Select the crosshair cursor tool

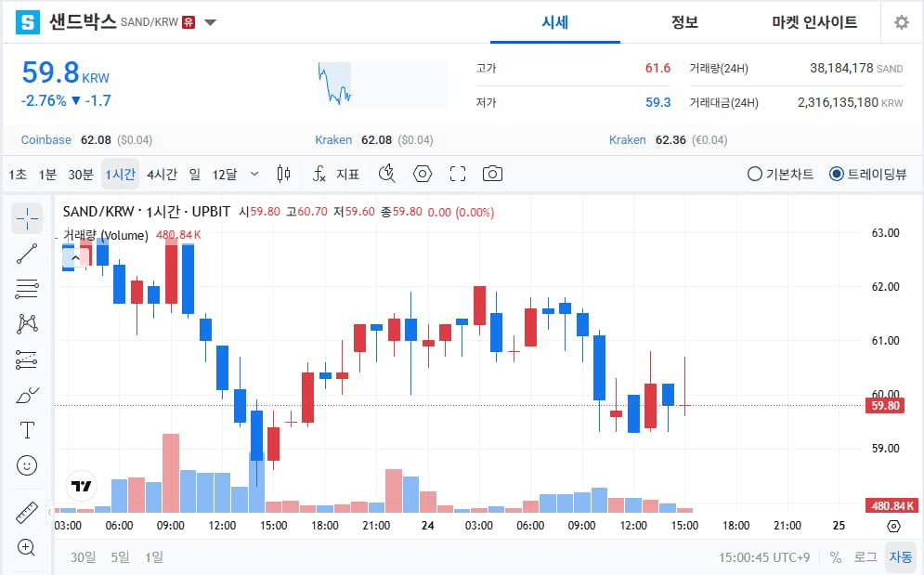click(x=27, y=219)
